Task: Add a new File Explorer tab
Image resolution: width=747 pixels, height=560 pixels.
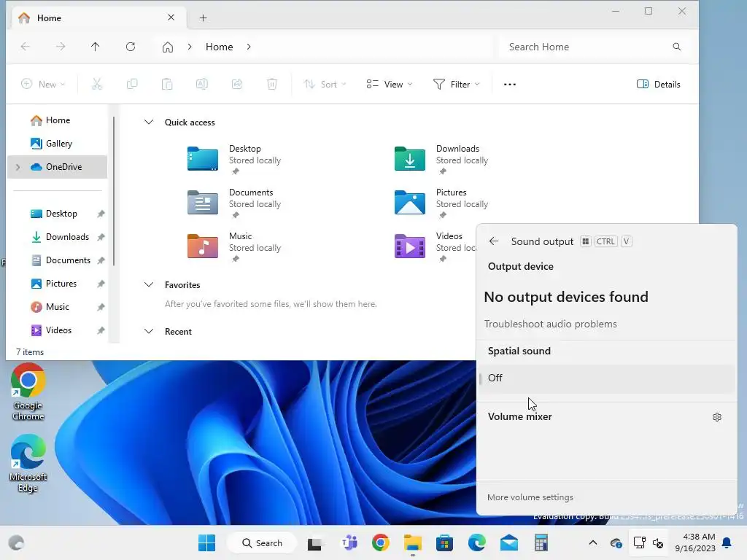Action: (204, 18)
